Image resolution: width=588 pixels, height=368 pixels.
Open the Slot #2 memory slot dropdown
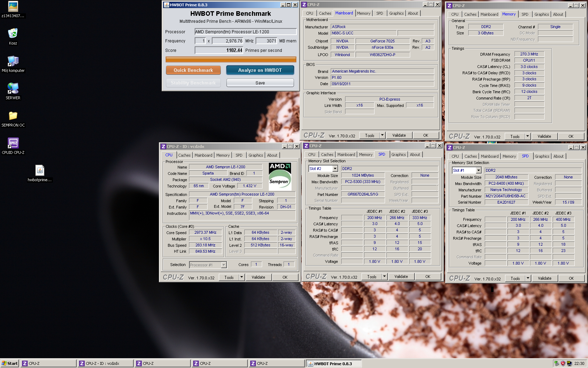click(x=335, y=169)
